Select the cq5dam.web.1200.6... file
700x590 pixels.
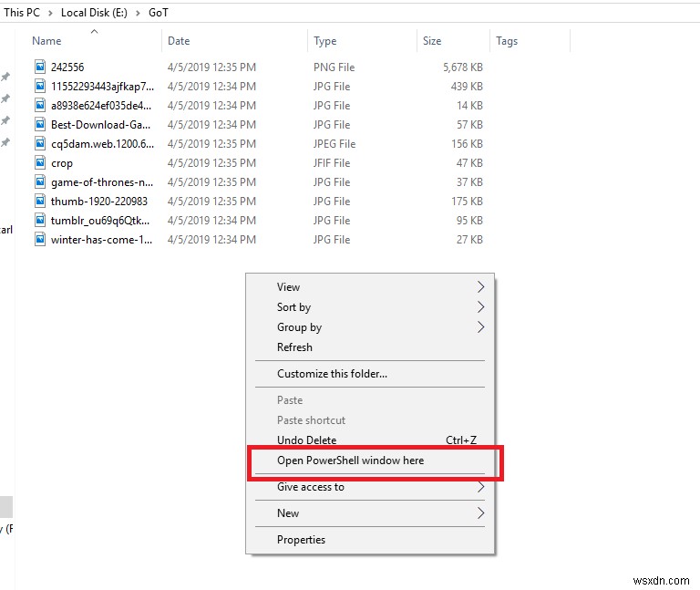[x=102, y=144]
